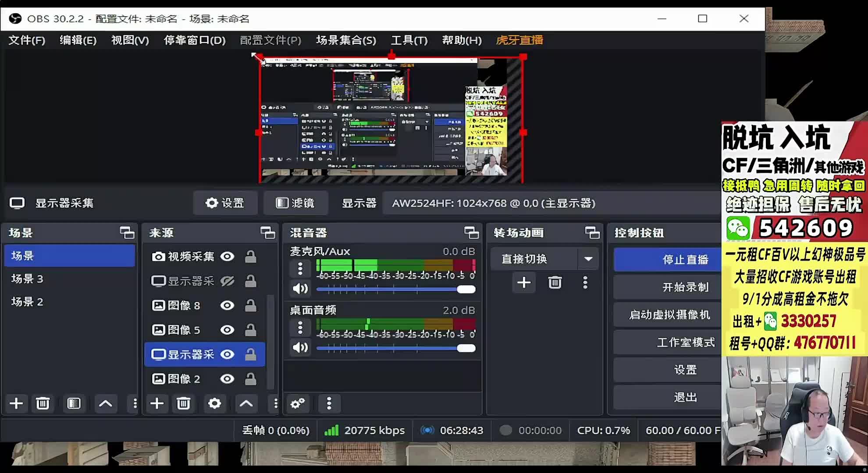The width and height of the screenshot is (868, 473).
Task: Unlock the 图像 5 source
Action: 250,330
